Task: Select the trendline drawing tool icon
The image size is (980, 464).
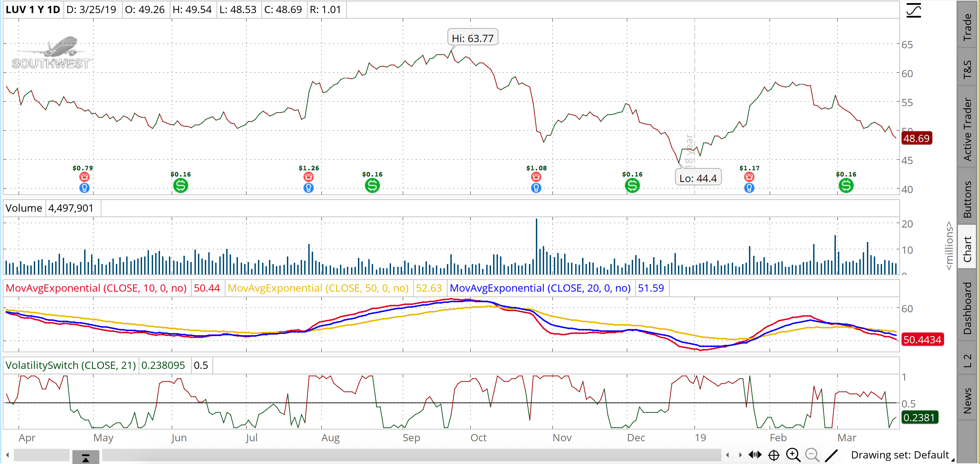Action: [831, 455]
